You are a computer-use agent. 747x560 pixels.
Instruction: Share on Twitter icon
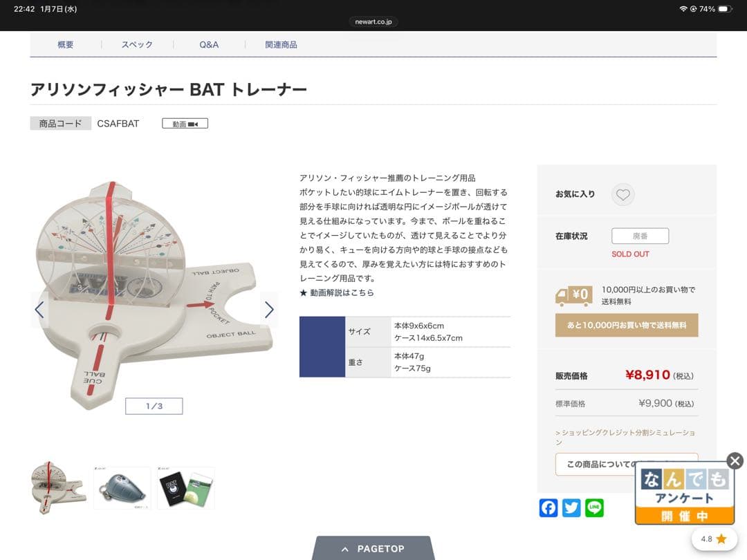click(571, 507)
